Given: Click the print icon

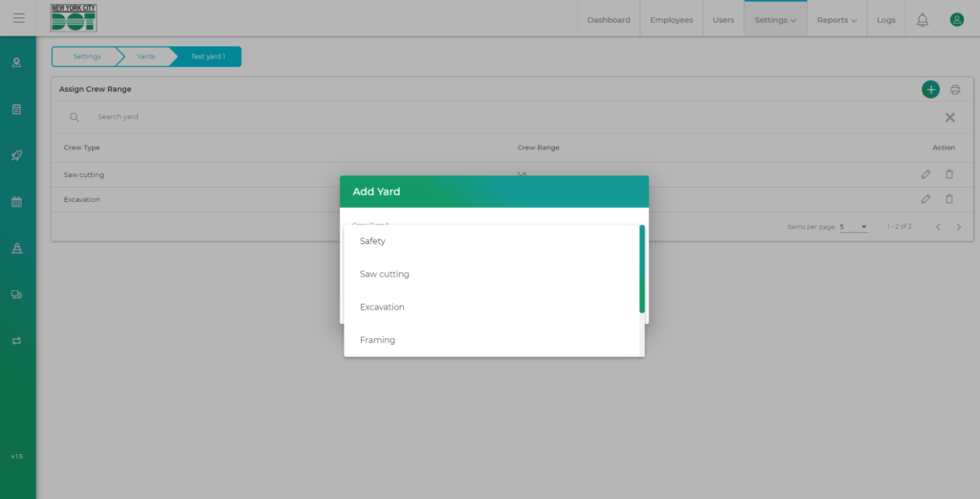Looking at the screenshot, I should click(955, 90).
